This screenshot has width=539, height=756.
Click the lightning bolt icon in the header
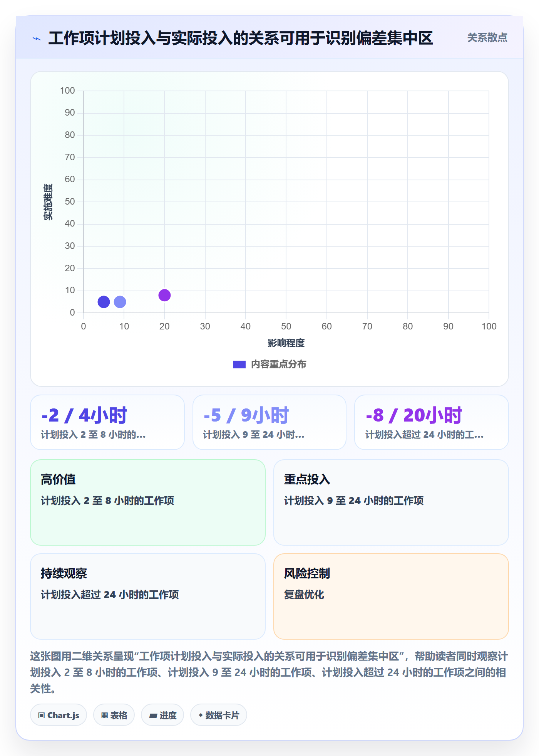point(37,39)
